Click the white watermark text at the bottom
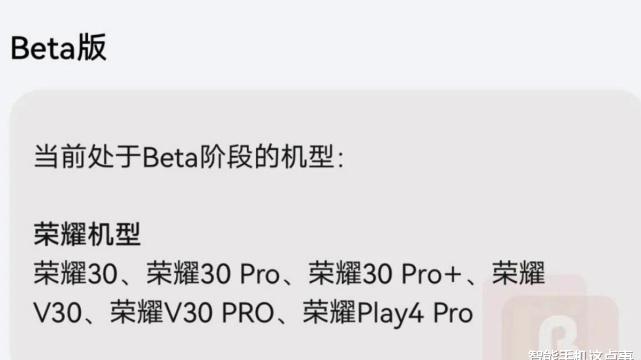 (x=584, y=356)
